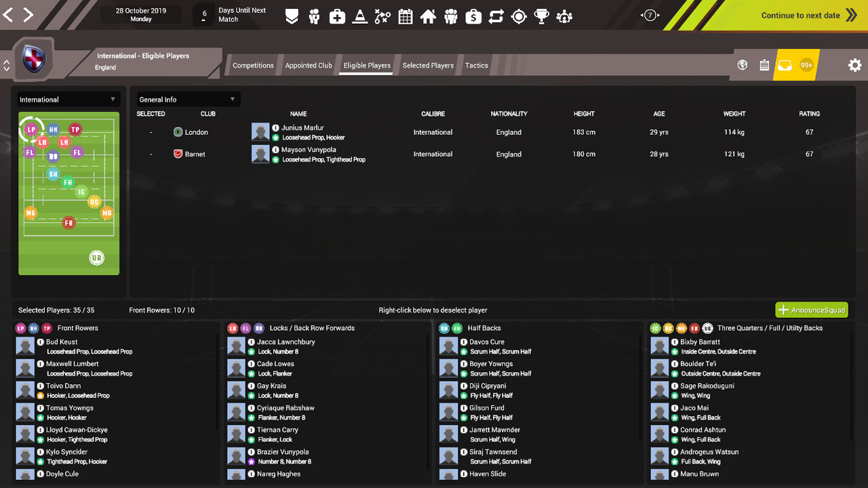This screenshot has width=868, height=488.
Task: Open the medical centre icon
Action: point(337,16)
